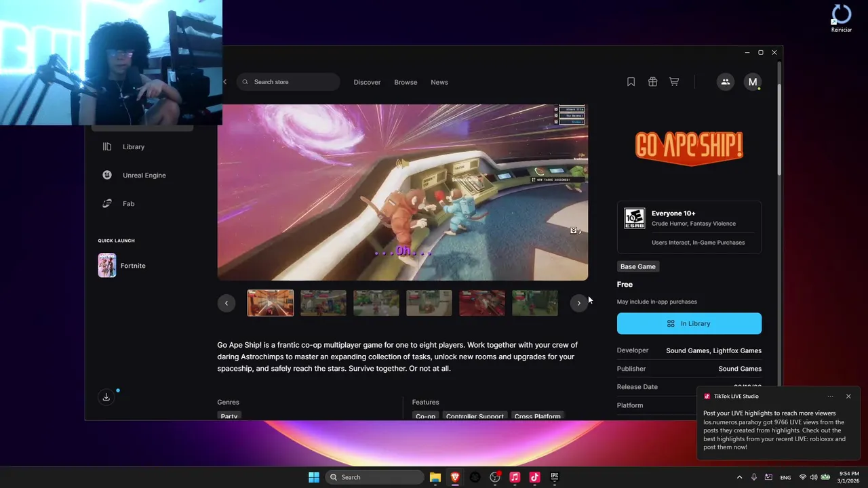Open Unreal Engine in the sidebar
Image resolution: width=868 pixels, height=488 pixels.
point(144,175)
